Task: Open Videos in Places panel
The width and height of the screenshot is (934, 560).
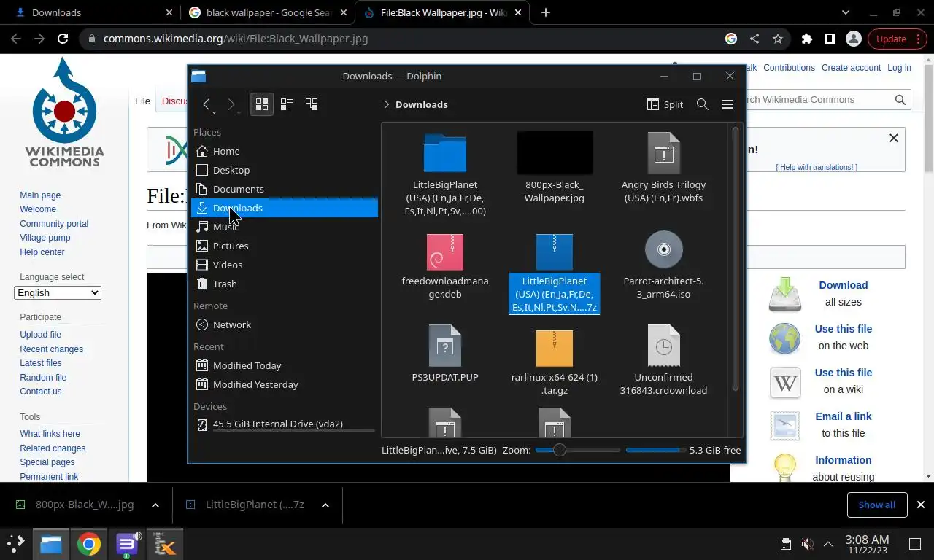Action: pyautogui.click(x=285, y=265)
